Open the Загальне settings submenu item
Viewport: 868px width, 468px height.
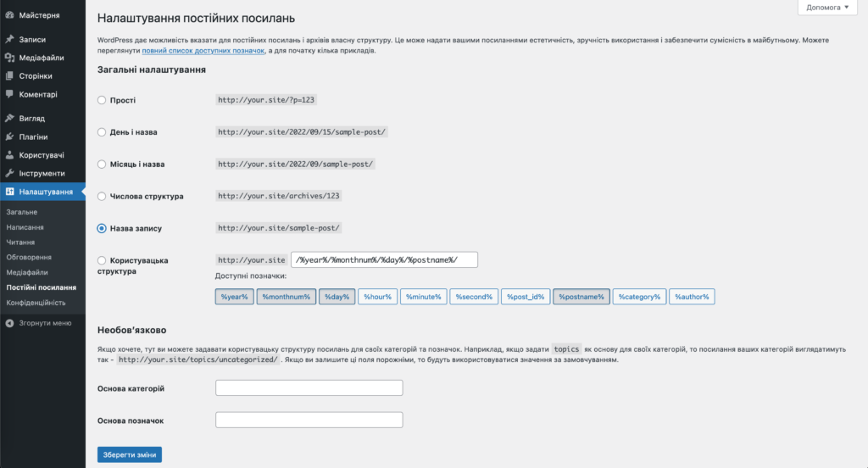(x=21, y=212)
